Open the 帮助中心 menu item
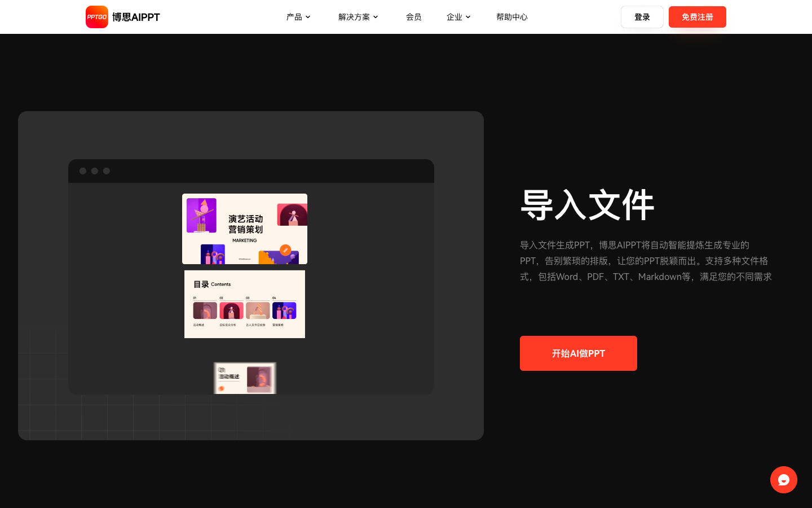Screen dimensions: 812x508 point(511,17)
